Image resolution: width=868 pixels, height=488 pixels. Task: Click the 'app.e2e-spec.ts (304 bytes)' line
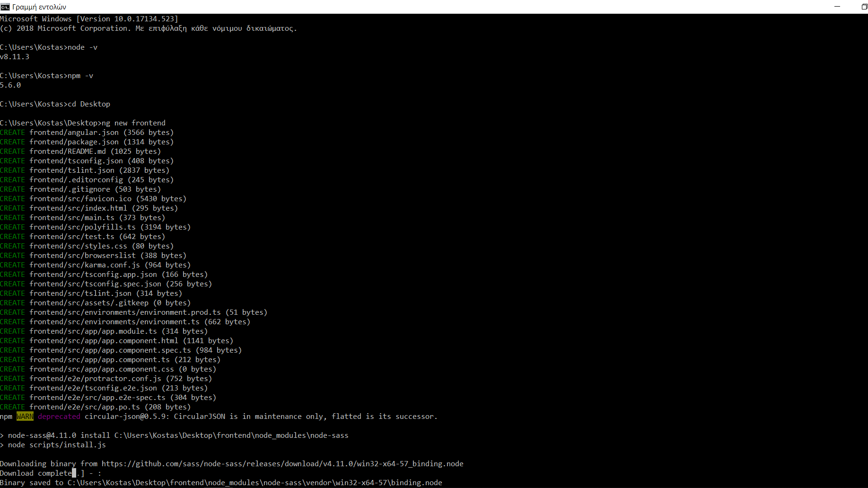108,398
